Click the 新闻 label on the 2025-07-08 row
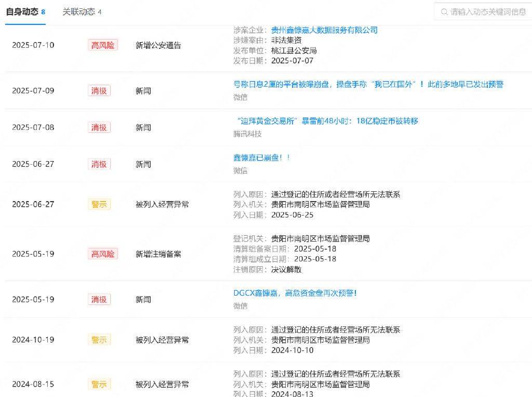Image resolution: width=532 pixels, height=397 pixels. [143, 127]
